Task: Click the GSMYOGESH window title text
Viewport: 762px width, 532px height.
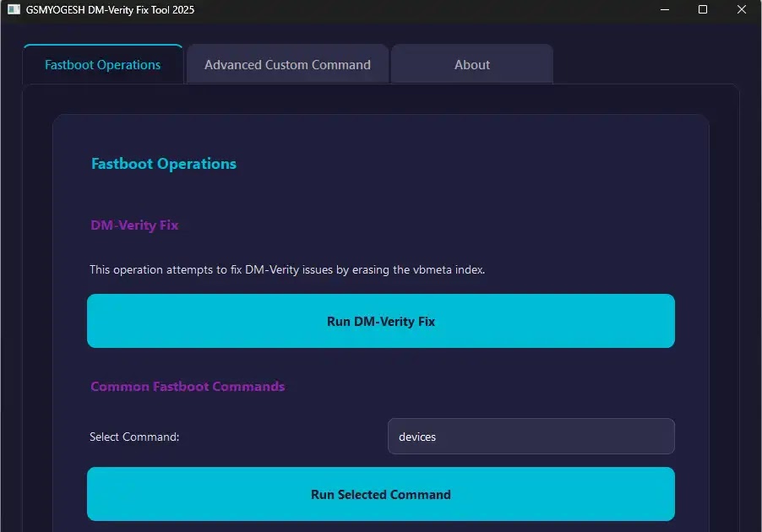Action: tap(110, 10)
